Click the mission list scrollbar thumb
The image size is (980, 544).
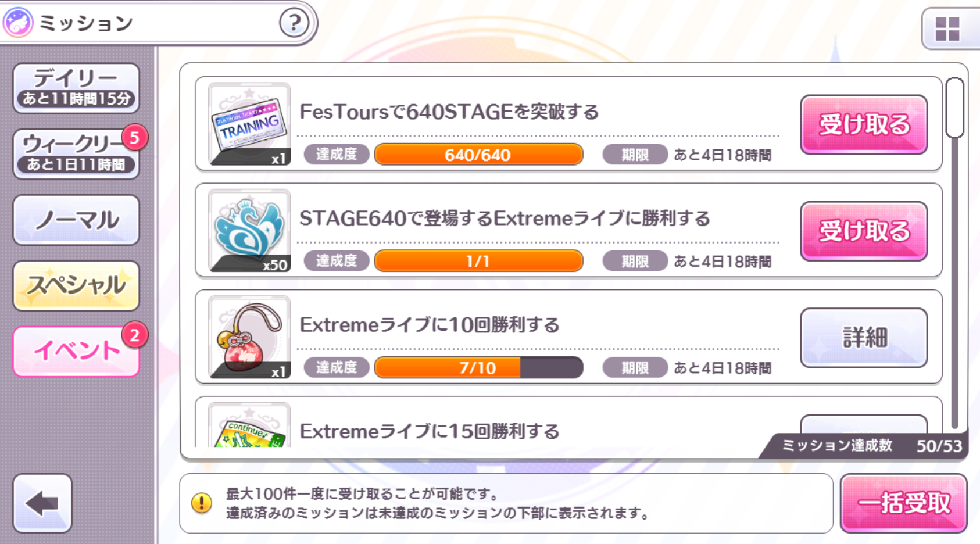coord(954,108)
